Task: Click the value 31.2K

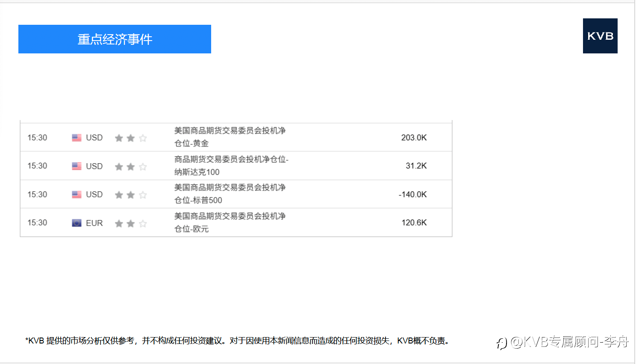Action: [416, 166]
